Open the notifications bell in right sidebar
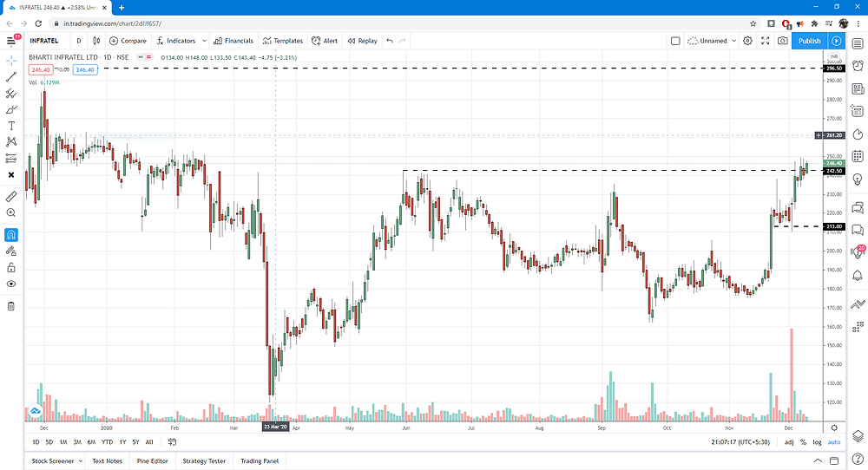 point(858,276)
